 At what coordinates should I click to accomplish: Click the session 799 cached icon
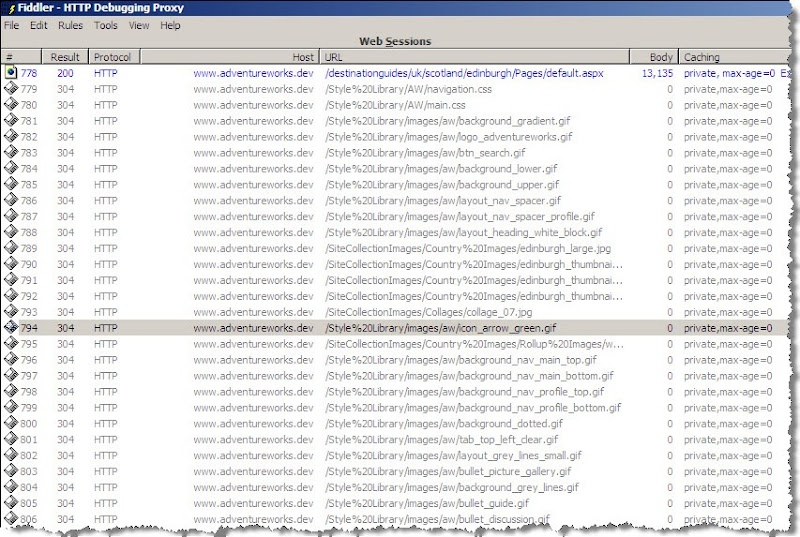click(x=11, y=406)
